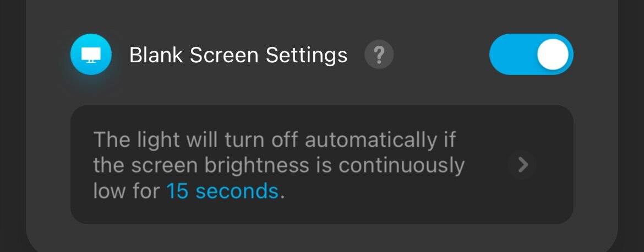Click the "light will turn off automatically" text
Screen dimensions: 644x252
[274, 140]
